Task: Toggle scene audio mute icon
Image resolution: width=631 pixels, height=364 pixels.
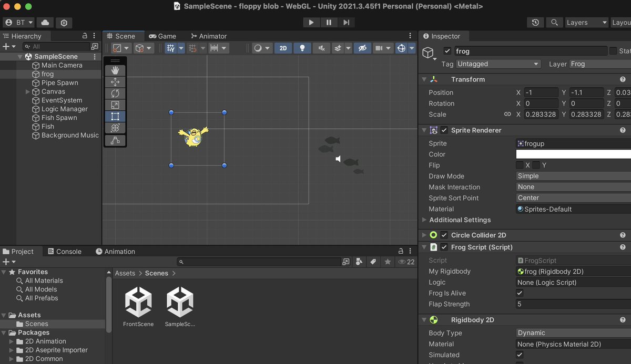Action: coord(321,48)
